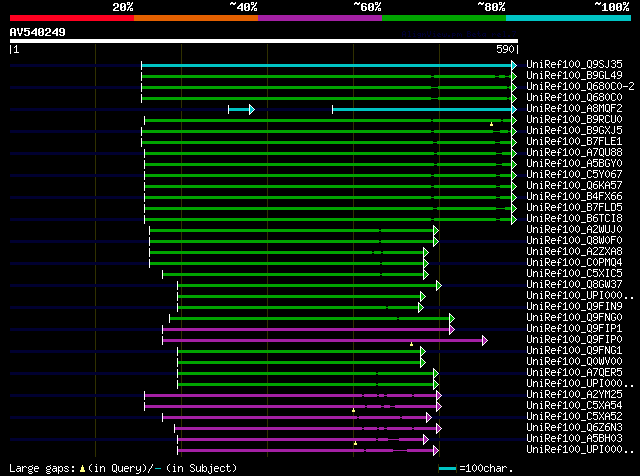The height and width of the screenshot is (476, 640).
Task: Click the green end arrowhead of Q8GW37 row
Action: 439,285
